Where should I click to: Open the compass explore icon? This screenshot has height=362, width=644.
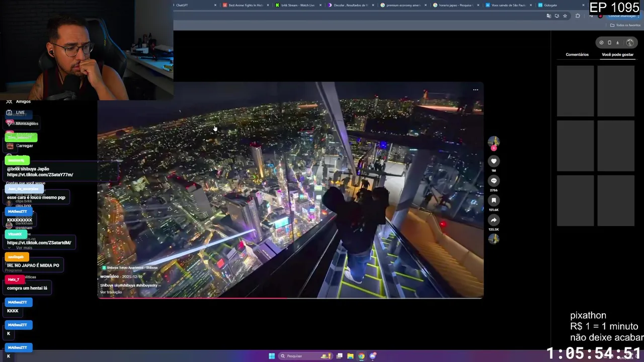point(601,43)
